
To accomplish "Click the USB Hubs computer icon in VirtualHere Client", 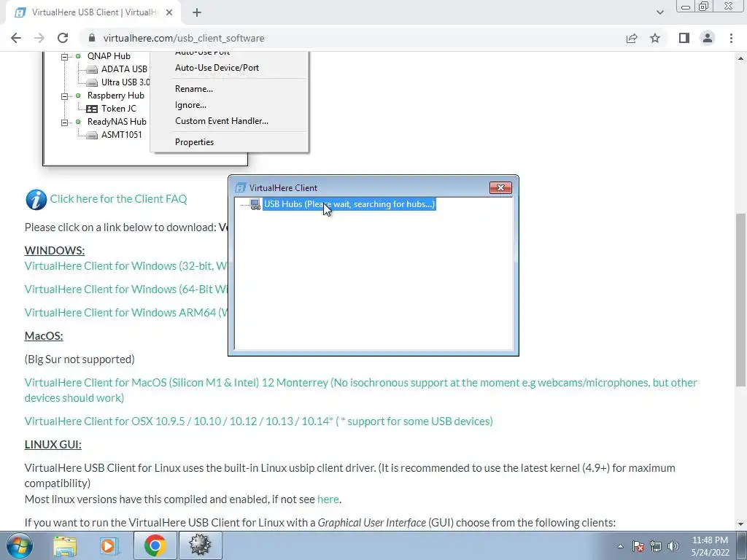I will (255, 204).
